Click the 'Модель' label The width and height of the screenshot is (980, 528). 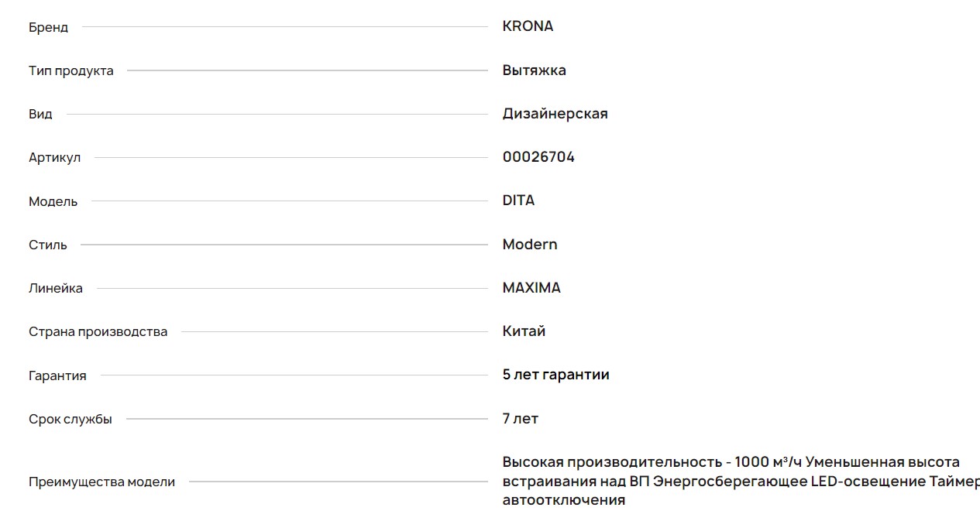(53, 202)
